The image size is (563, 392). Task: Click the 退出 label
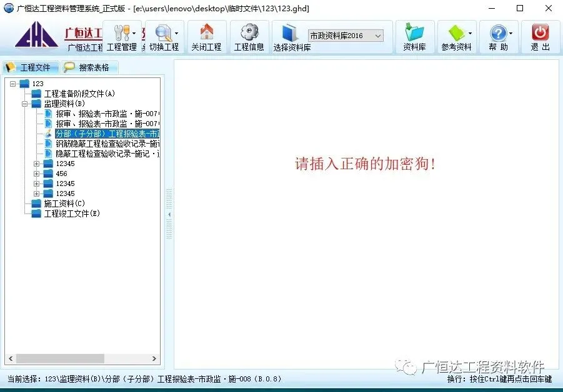tap(540, 47)
